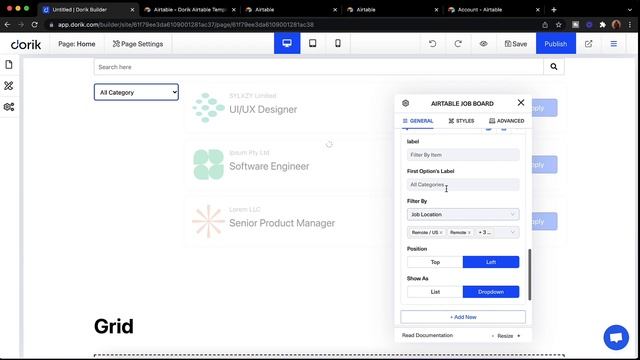Screen dimensions: 640x360
Task: Open the browser extensions puzzle icon
Action: coord(602,24)
